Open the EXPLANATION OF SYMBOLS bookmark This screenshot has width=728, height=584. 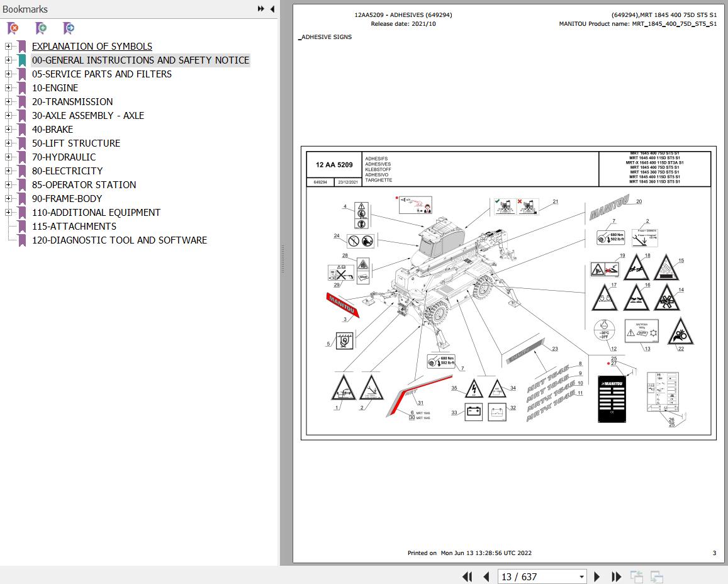[x=92, y=47]
